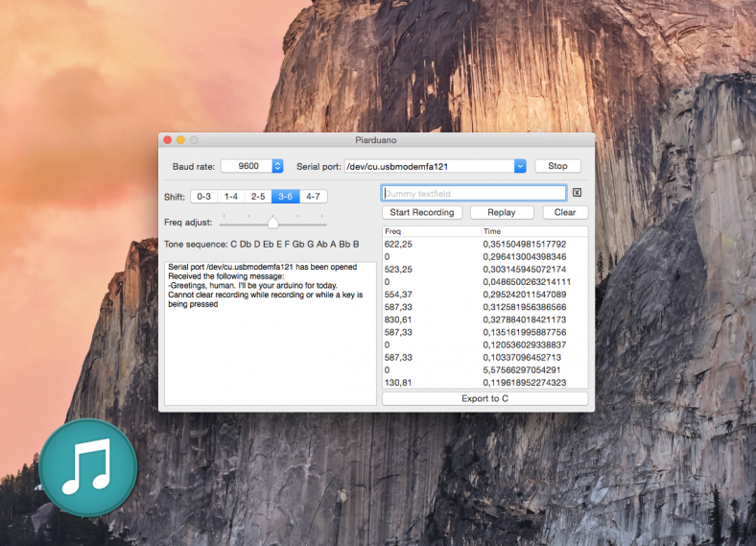Viewport: 756px width, 546px height.
Task: Click the Piarduano music note icon
Action: [88, 467]
